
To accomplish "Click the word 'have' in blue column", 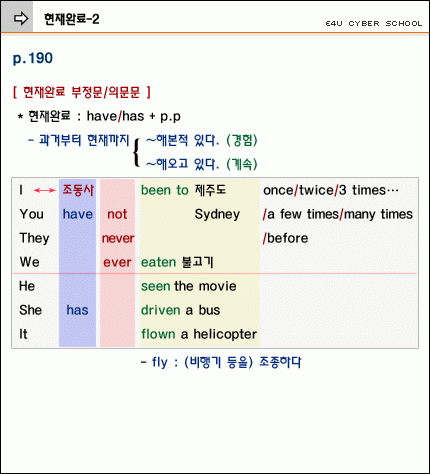I will (x=78, y=214).
